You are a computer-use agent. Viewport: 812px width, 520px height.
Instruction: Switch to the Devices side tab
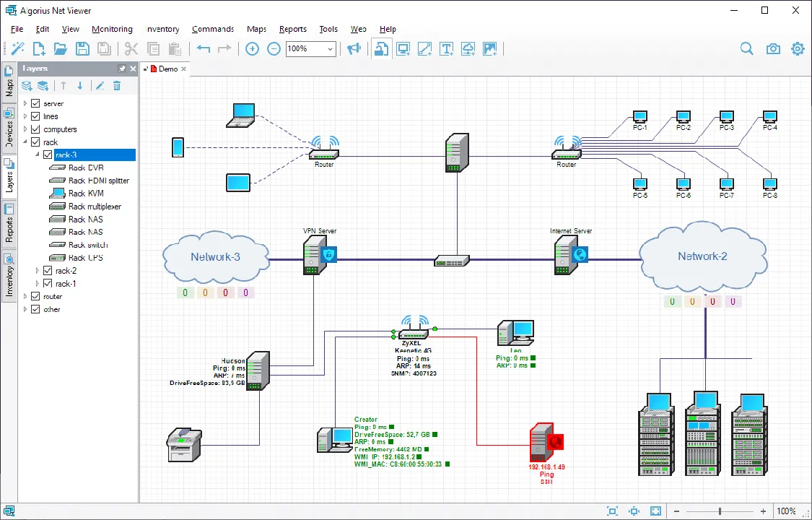pyautogui.click(x=9, y=128)
